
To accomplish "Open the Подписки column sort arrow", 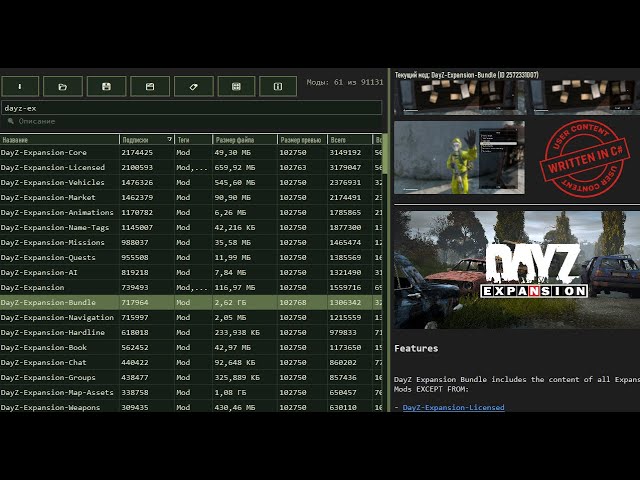I will pos(169,140).
